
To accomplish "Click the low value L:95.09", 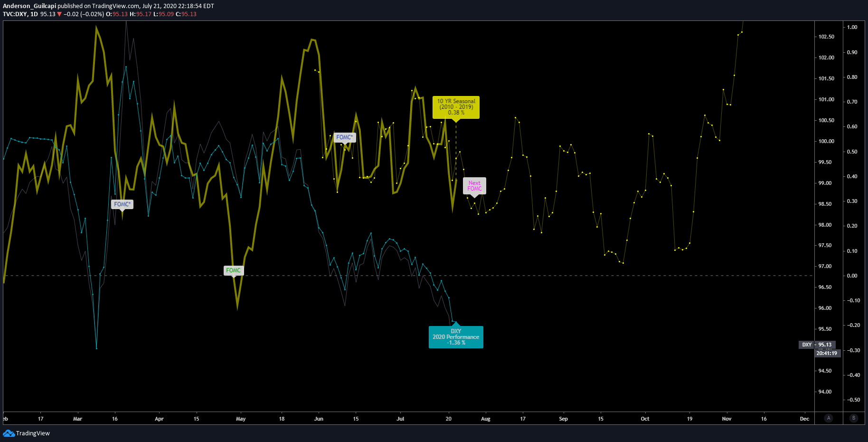I will coord(164,14).
